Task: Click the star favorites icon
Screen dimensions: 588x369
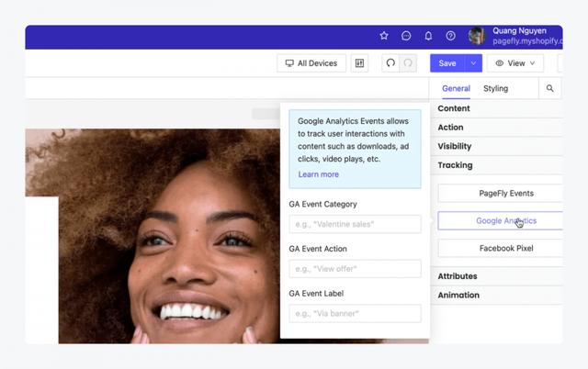Action: [384, 36]
